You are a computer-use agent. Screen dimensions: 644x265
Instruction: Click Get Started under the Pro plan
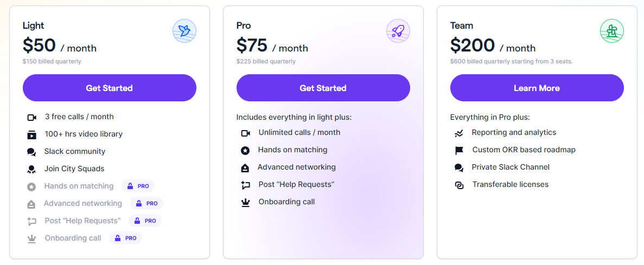pos(323,88)
